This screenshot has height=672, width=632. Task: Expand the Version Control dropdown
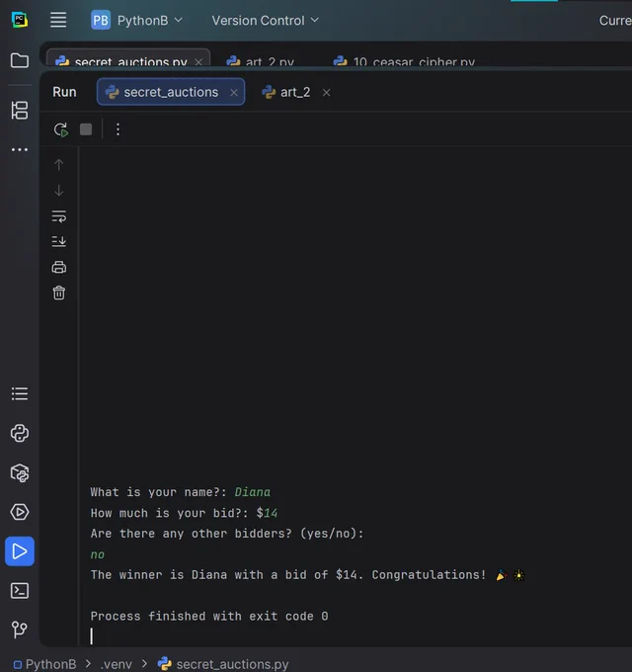click(266, 20)
